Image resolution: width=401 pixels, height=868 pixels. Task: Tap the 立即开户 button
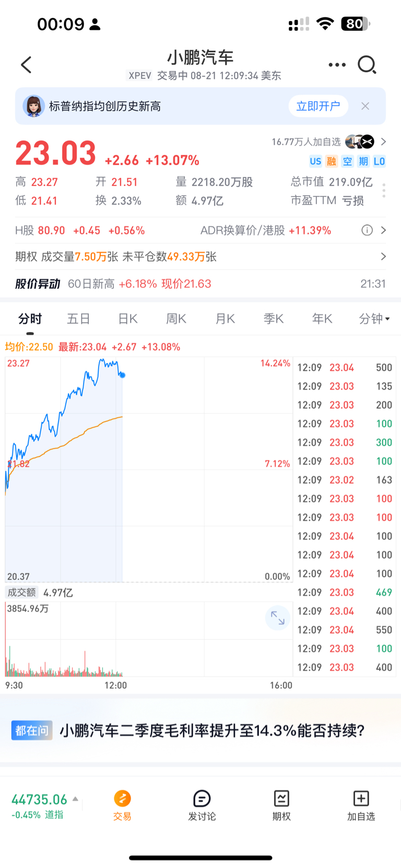coord(318,106)
